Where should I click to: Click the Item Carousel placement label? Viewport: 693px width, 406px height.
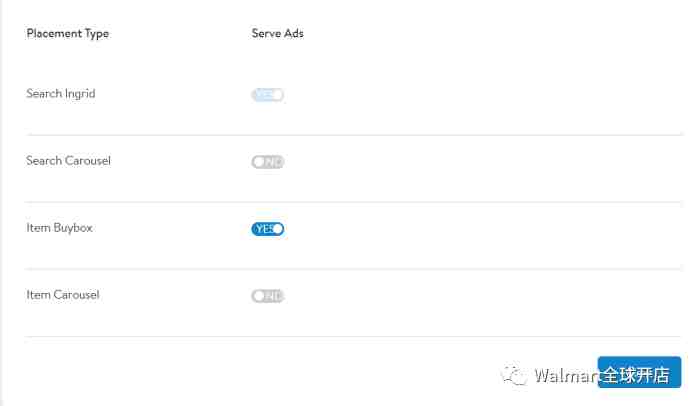click(63, 295)
